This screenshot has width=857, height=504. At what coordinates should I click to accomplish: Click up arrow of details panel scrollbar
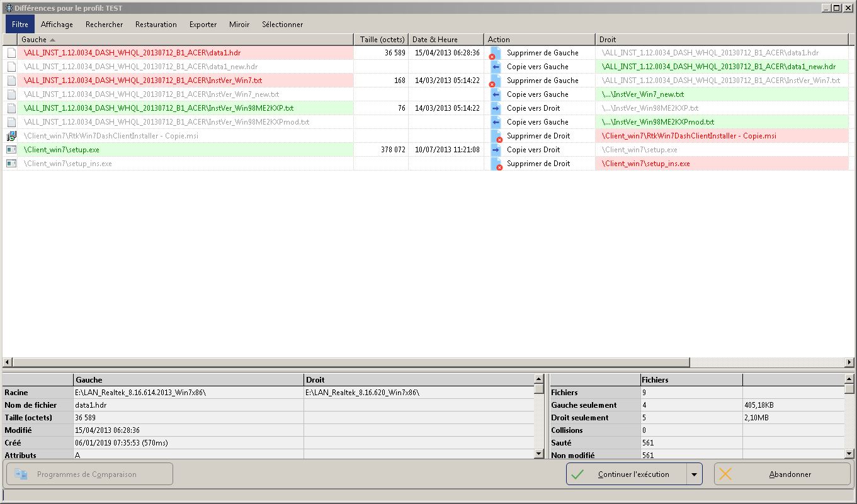tap(538, 379)
